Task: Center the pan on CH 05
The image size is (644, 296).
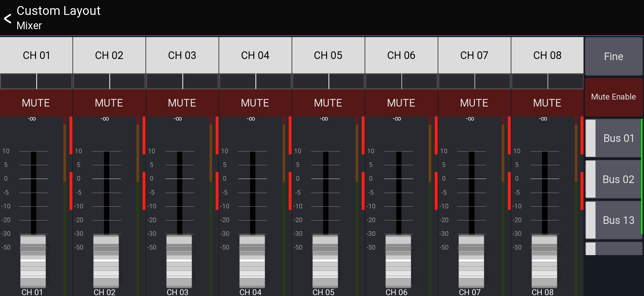Action: pyautogui.click(x=328, y=82)
